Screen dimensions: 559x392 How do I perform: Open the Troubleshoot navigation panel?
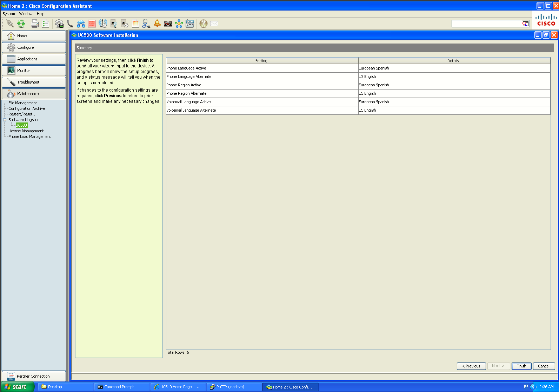tap(34, 82)
